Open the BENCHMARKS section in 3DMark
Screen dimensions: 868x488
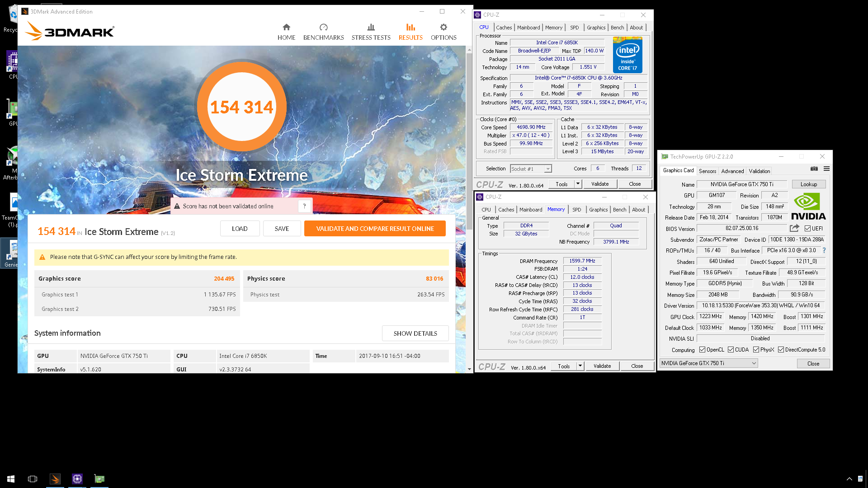(x=323, y=32)
